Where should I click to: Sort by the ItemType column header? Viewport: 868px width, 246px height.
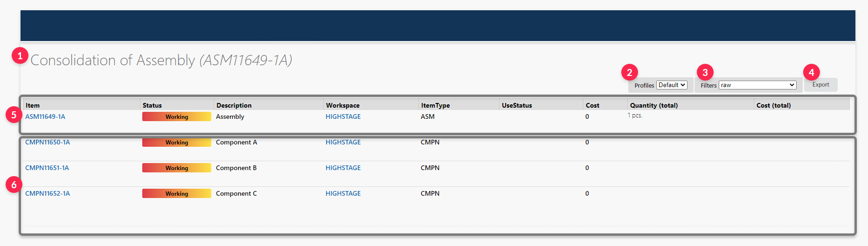pyautogui.click(x=436, y=105)
